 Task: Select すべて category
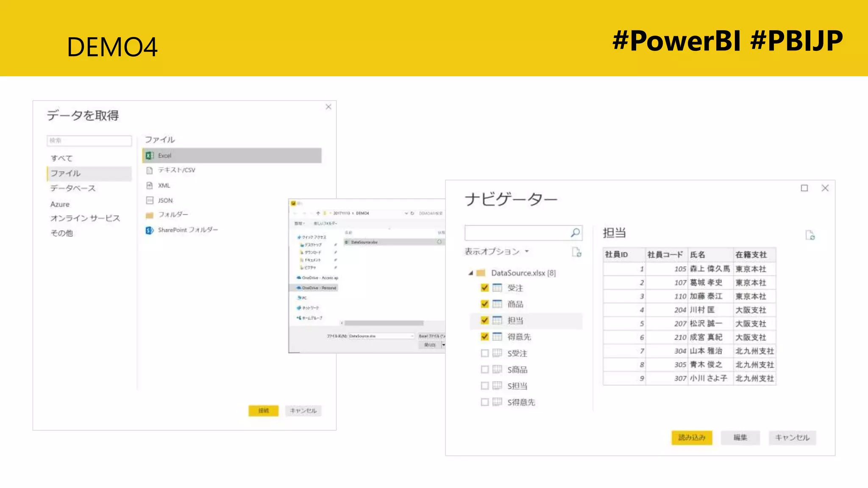(x=62, y=158)
